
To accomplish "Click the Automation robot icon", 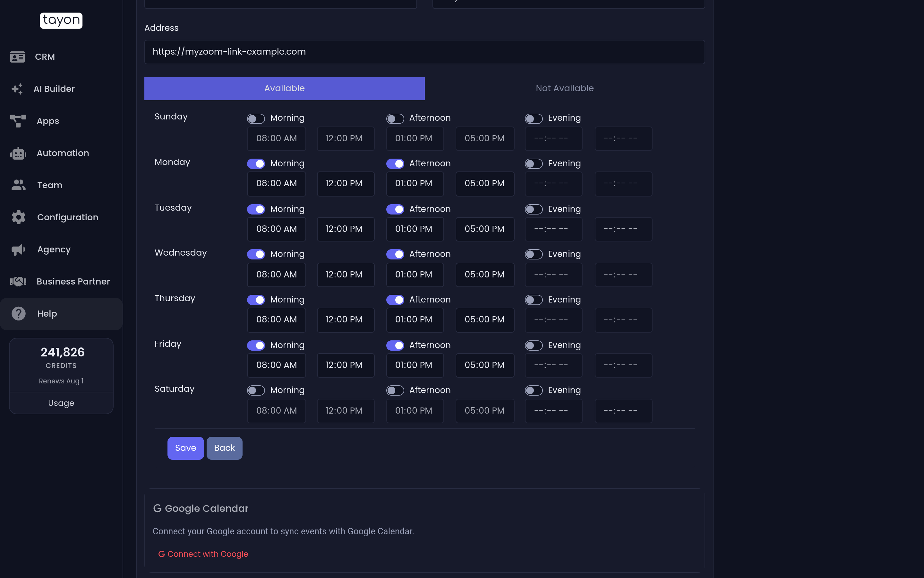I will point(18,153).
